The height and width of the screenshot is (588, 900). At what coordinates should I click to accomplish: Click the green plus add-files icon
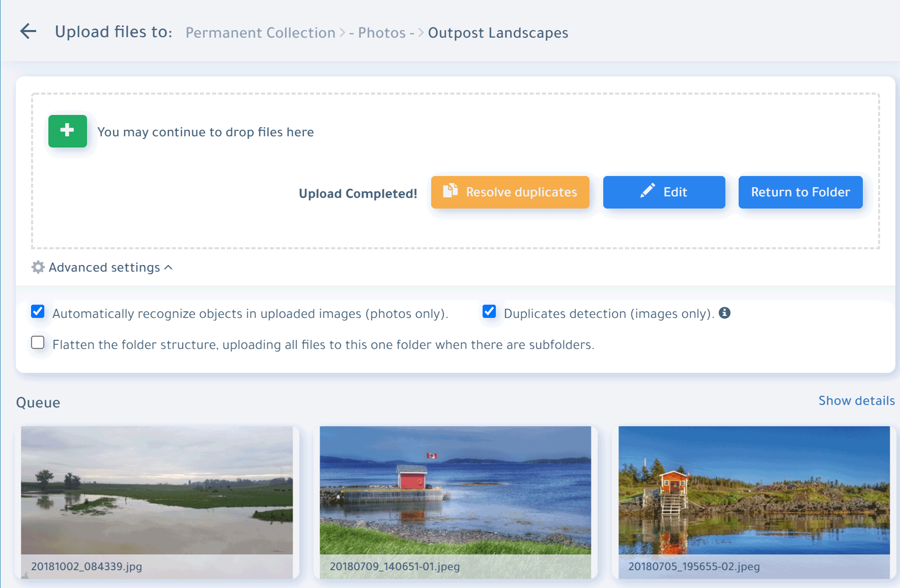(x=68, y=131)
